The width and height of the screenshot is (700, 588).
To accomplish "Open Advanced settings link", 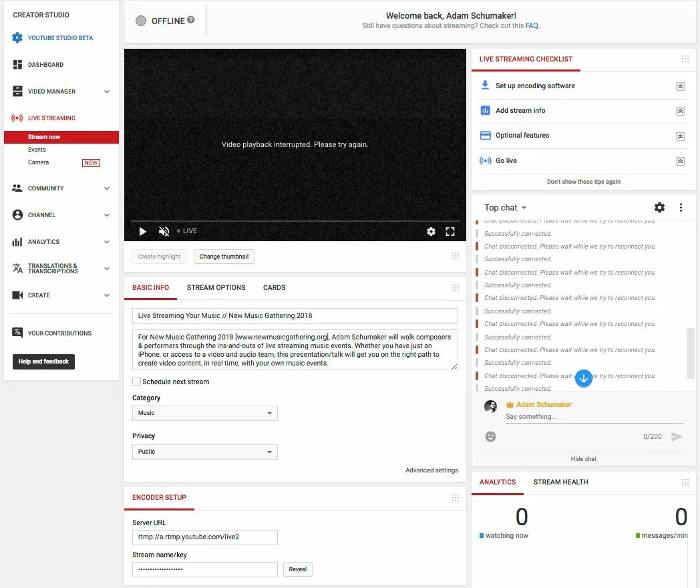I will click(x=431, y=470).
